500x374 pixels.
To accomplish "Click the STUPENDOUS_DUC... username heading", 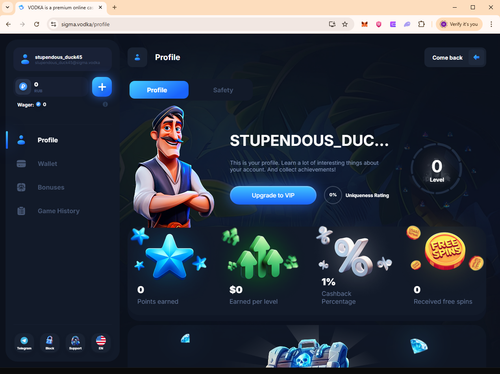I will 309,141.
